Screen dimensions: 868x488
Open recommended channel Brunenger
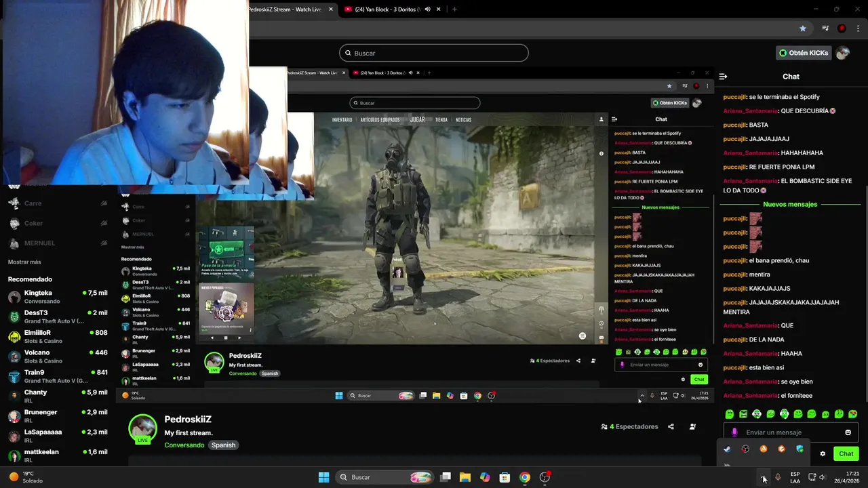coord(58,416)
